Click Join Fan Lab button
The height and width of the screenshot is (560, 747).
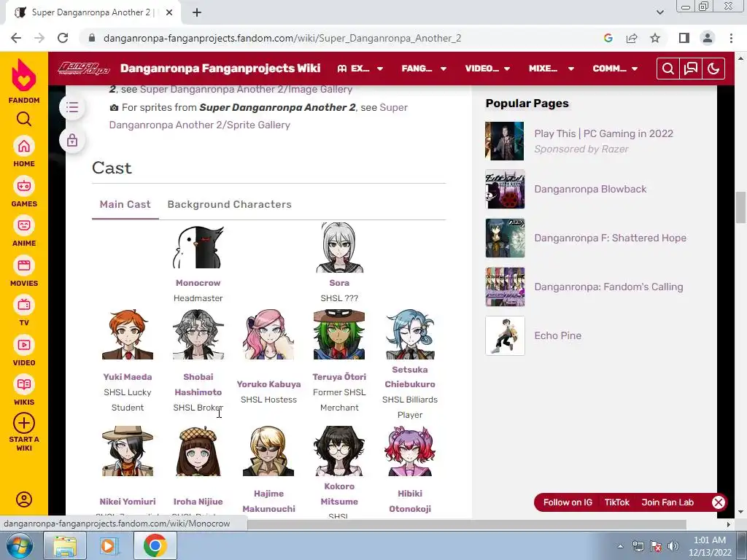tap(667, 502)
